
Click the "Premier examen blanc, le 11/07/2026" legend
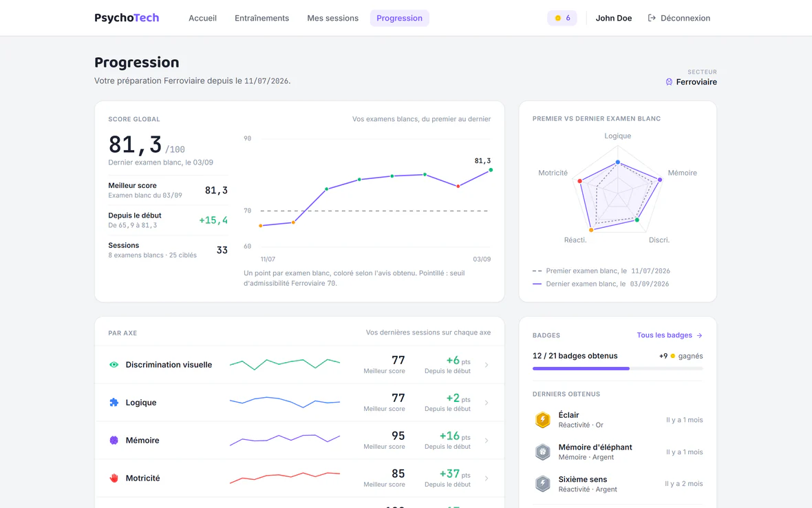pyautogui.click(x=601, y=271)
